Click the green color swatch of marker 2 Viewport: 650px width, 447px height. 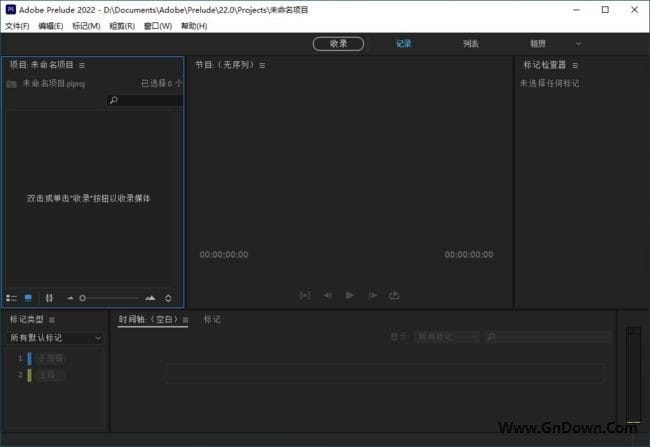click(29, 375)
